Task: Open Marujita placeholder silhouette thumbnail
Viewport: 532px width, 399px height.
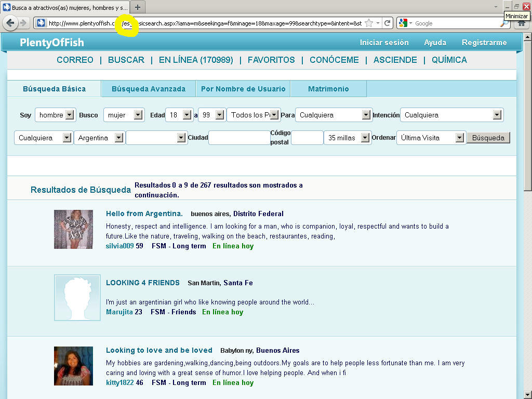Action: 77,298
